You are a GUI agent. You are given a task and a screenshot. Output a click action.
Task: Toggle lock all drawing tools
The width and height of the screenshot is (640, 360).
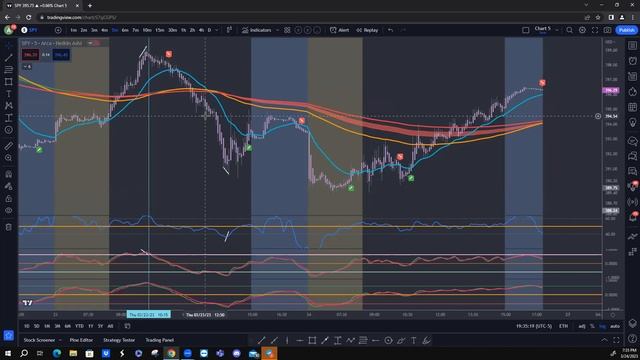pyautogui.click(x=9, y=199)
